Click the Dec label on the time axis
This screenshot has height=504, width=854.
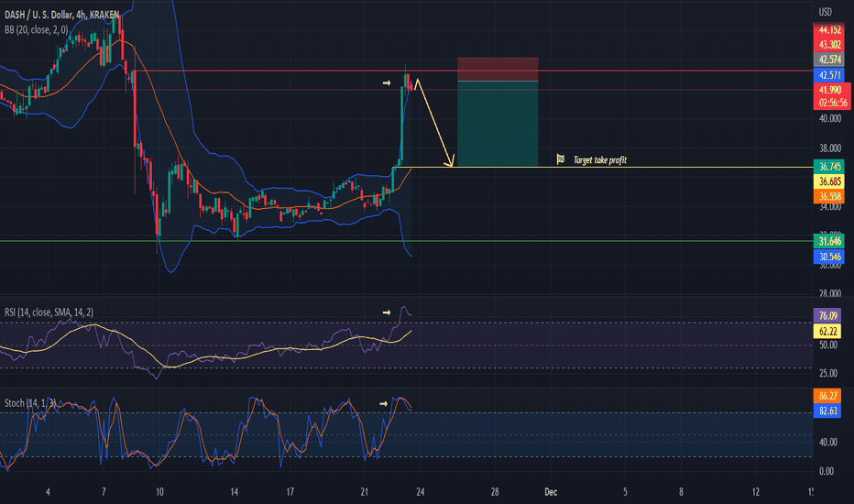coord(551,492)
